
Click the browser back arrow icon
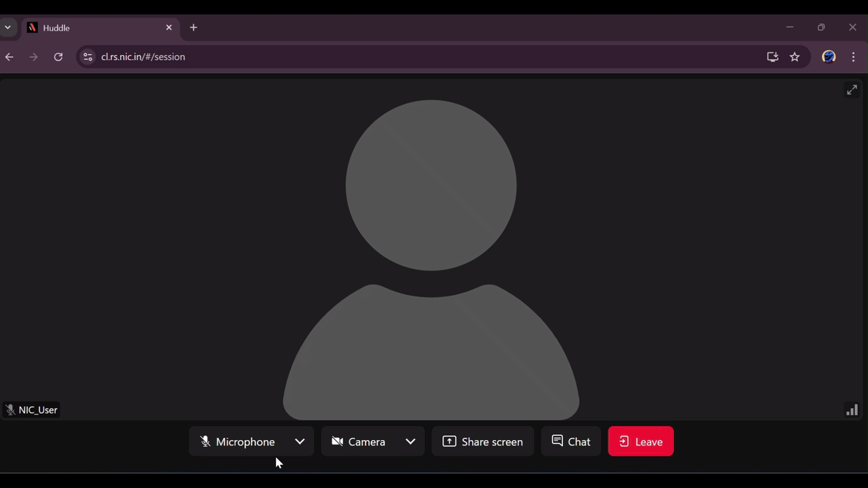[x=9, y=57]
